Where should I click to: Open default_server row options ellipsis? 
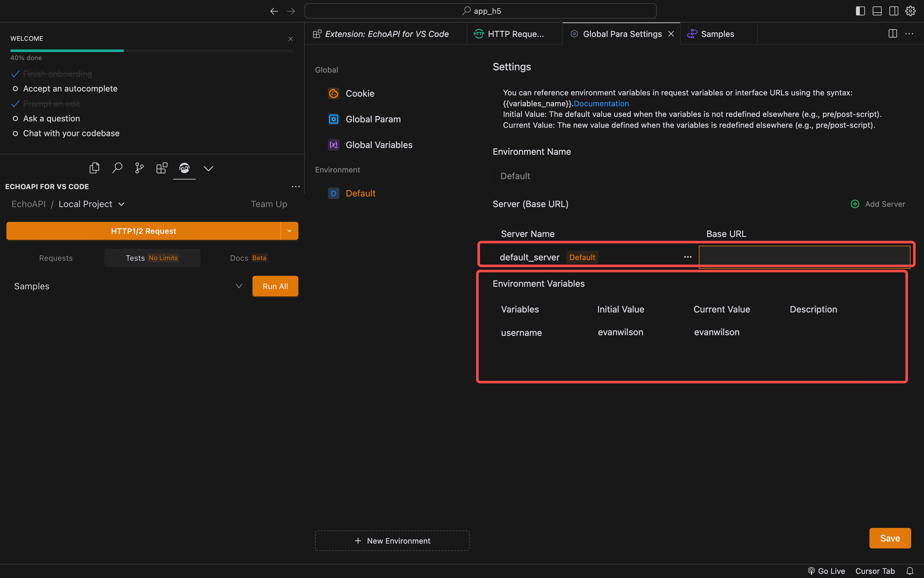tap(688, 257)
